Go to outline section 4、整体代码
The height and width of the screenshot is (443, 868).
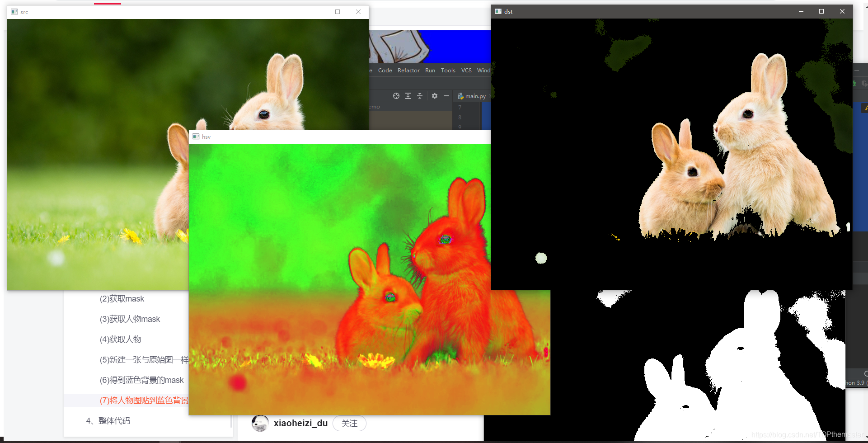[108, 421]
